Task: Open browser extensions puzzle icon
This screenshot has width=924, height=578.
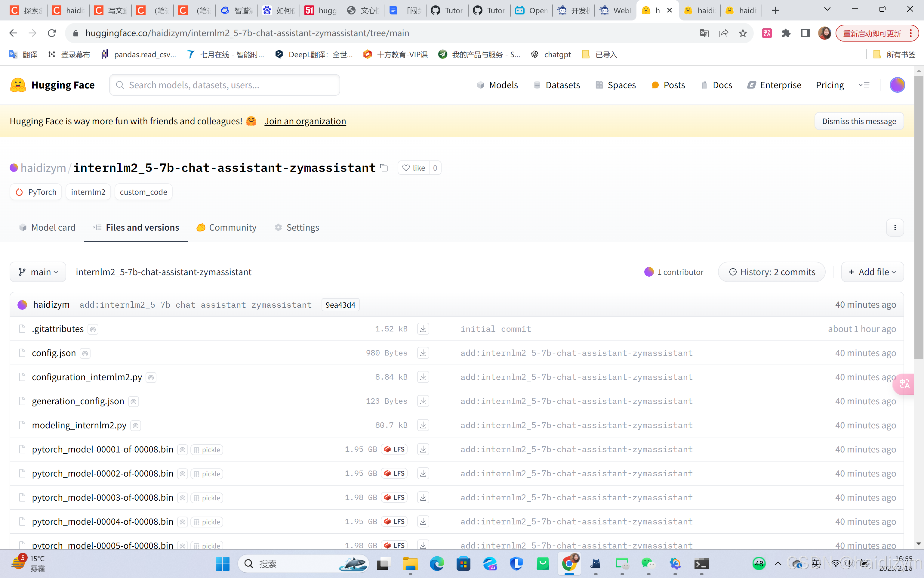Action: pyautogui.click(x=786, y=33)
